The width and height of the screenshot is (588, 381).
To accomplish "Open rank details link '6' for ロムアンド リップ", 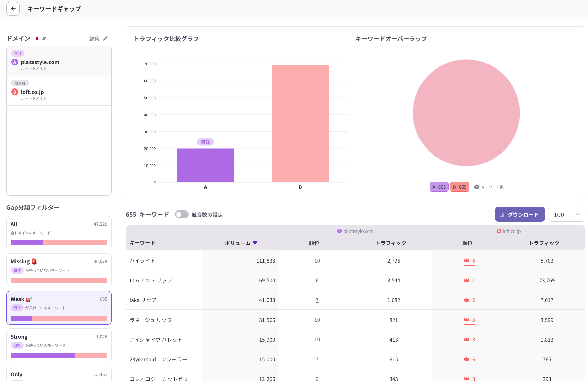I will point(317,280).
